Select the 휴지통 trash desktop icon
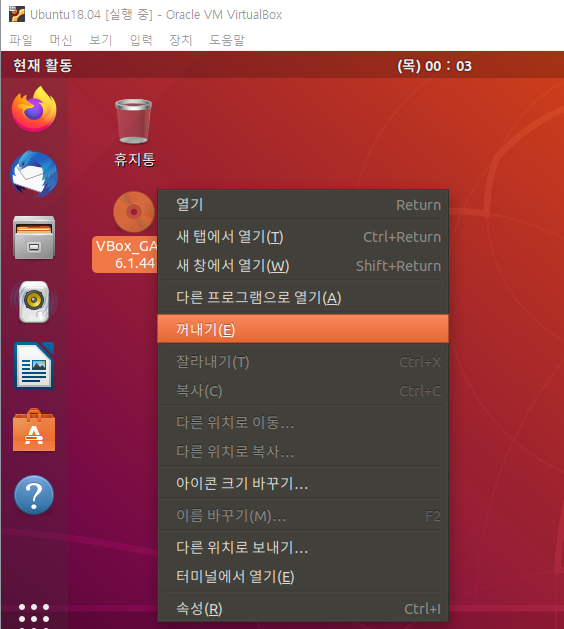Image resolution: width=564 pixels, height=629 pixels. pyautogui.click(x=134, y=121)
